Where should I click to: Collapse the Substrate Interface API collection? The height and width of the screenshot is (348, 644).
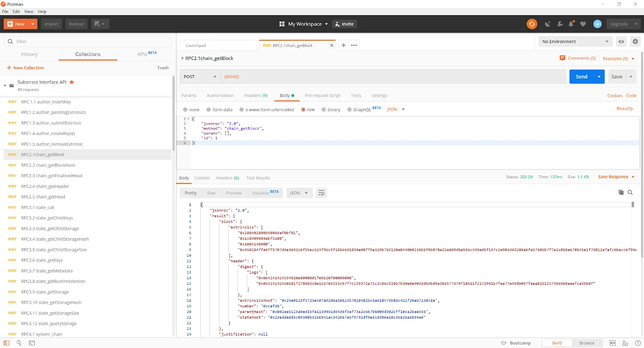(5, 86)
